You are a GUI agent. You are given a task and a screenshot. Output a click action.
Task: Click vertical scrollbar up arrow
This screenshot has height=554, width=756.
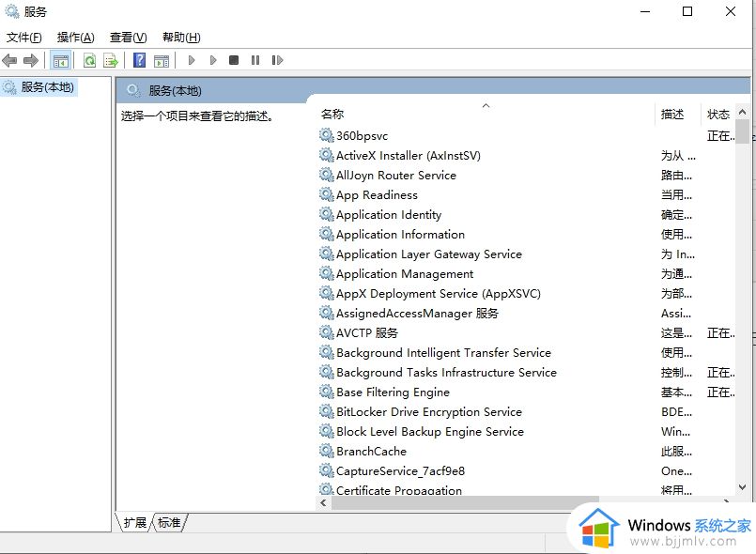point(743,112)
